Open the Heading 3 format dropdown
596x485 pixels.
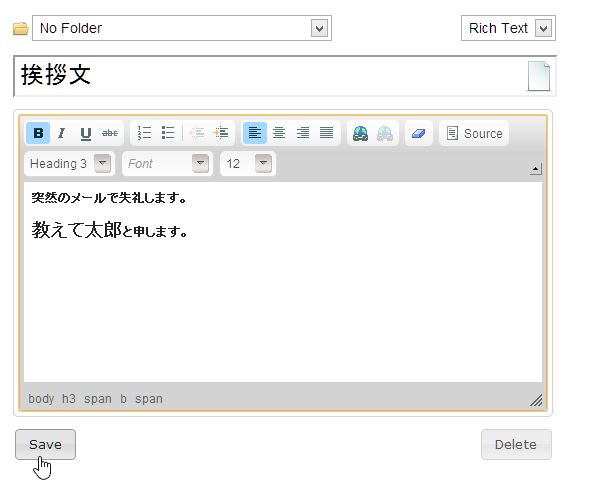tap(70, 164)
